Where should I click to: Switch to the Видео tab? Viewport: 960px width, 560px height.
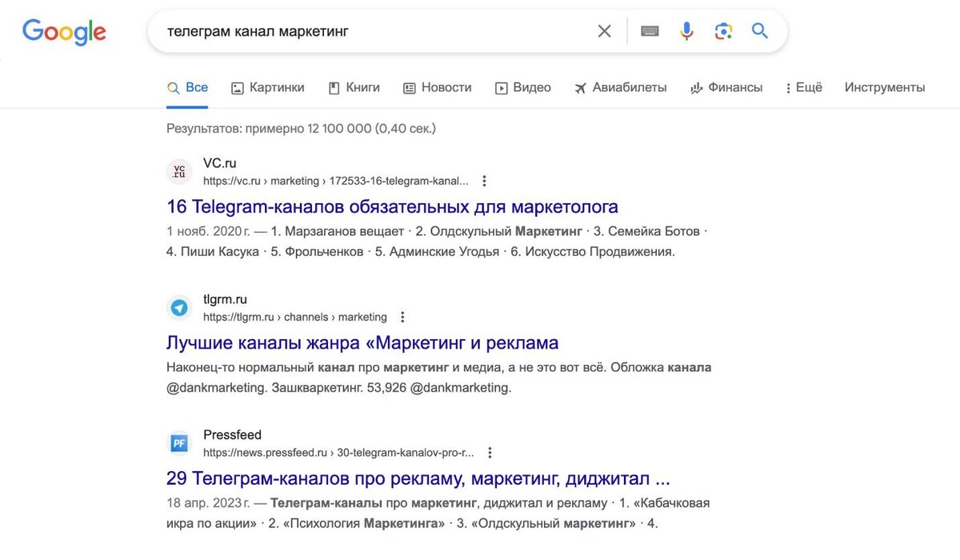point(523,88)
